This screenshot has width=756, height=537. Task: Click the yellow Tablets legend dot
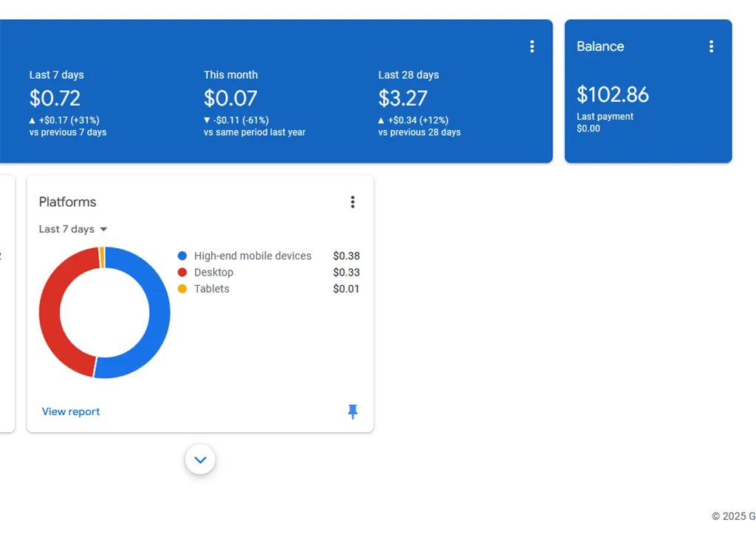point(182,289)
